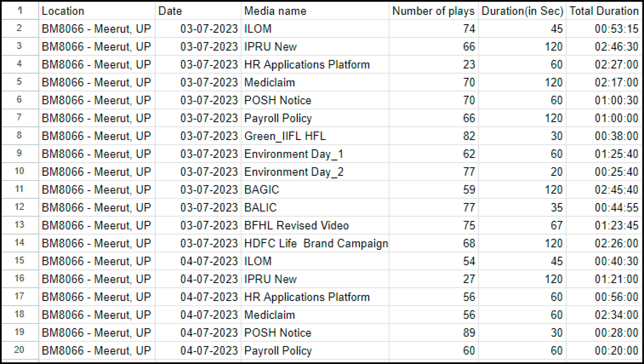The height and width of the screenshot is (364, 644).
Task: Click IPRU New cell in row 3
Action: [x=315, y=47]
